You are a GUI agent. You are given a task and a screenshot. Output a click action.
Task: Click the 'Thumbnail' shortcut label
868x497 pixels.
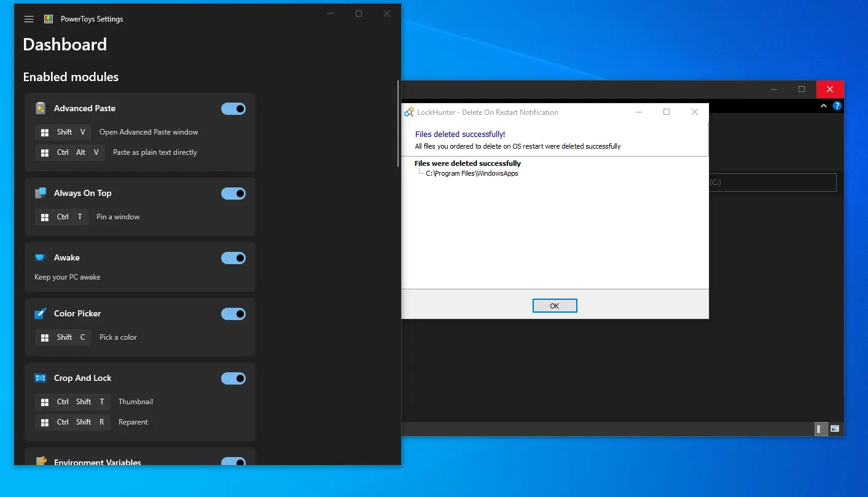pyautogui.click(x=136, y=402)
